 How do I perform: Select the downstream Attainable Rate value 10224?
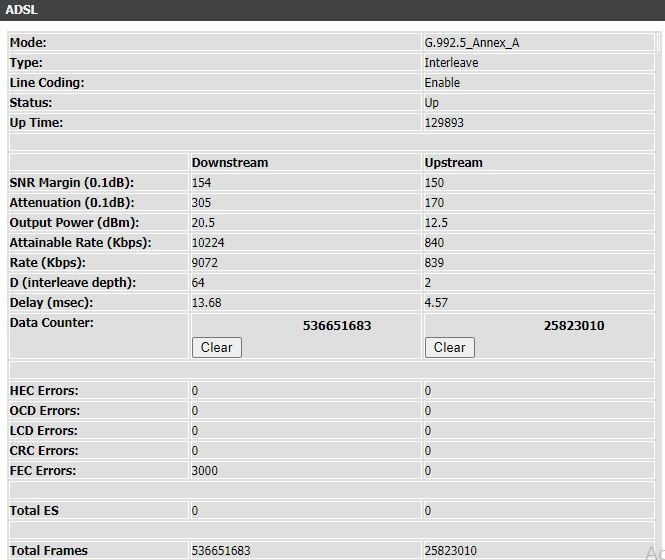[x=208, y=243]
